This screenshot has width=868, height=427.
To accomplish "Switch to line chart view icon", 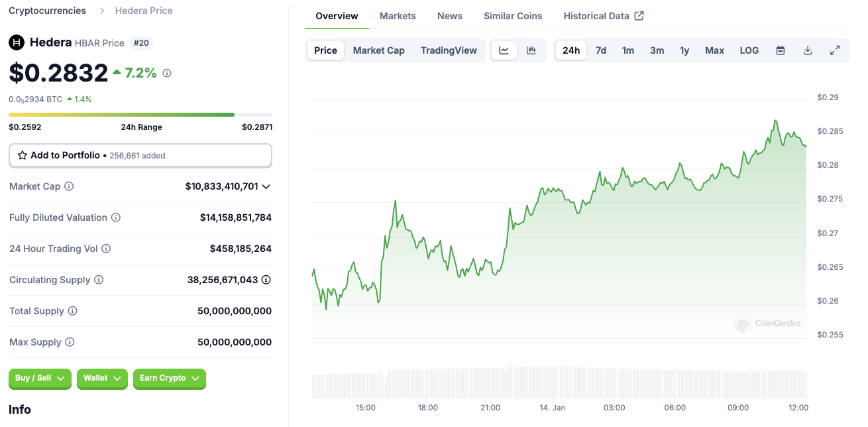I will click(x=504, y=50).
